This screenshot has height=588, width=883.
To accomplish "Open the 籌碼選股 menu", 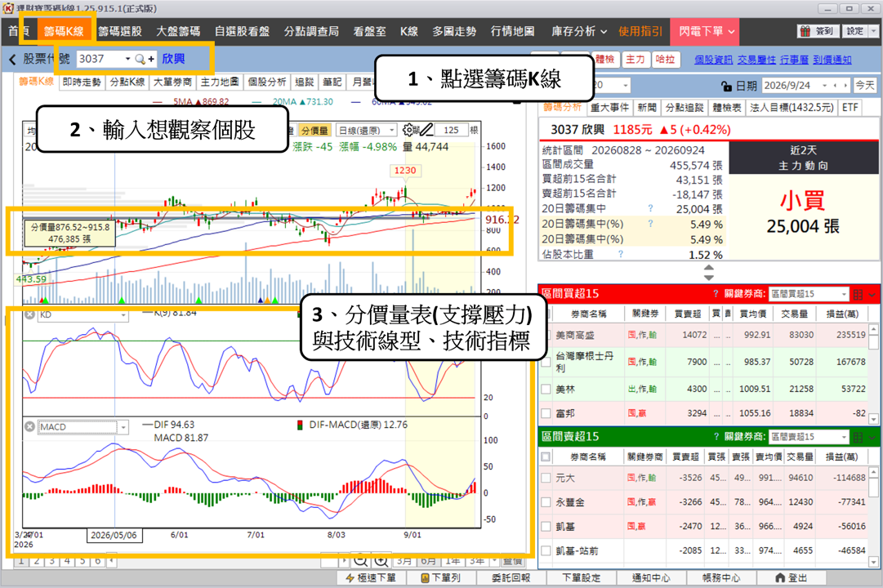I will coord(120,32).
